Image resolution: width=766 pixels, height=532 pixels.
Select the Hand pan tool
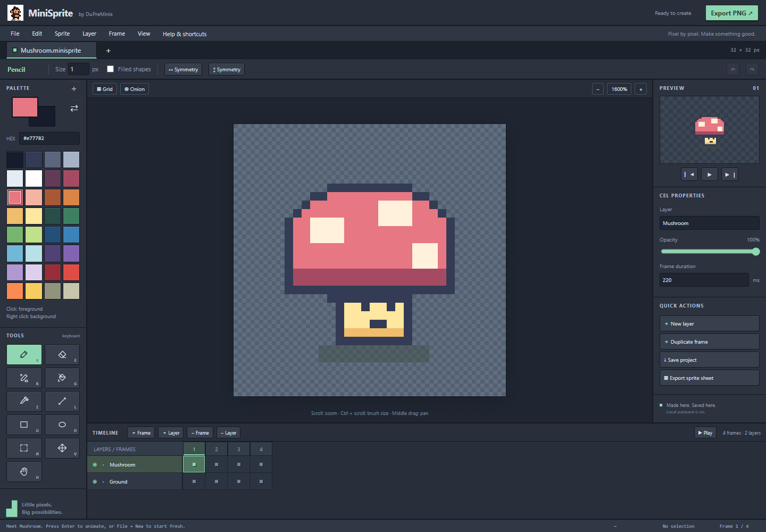[x=24, y=471]
